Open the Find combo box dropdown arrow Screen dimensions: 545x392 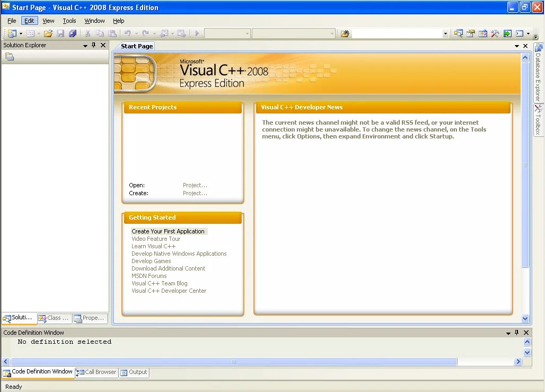pos(445,34)
